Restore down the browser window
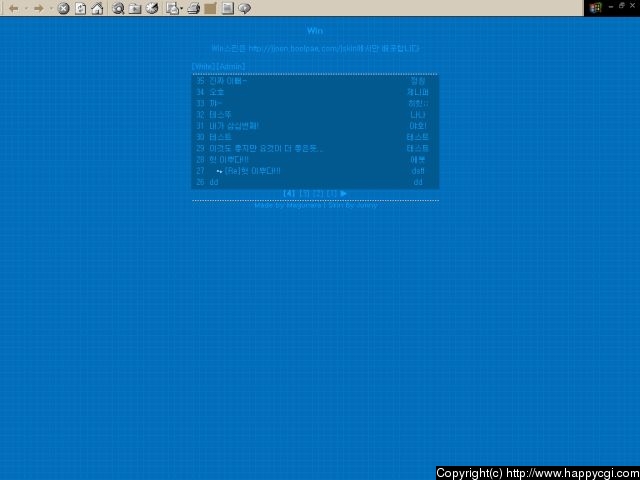 pyautogui.click(x=622, y=6)
